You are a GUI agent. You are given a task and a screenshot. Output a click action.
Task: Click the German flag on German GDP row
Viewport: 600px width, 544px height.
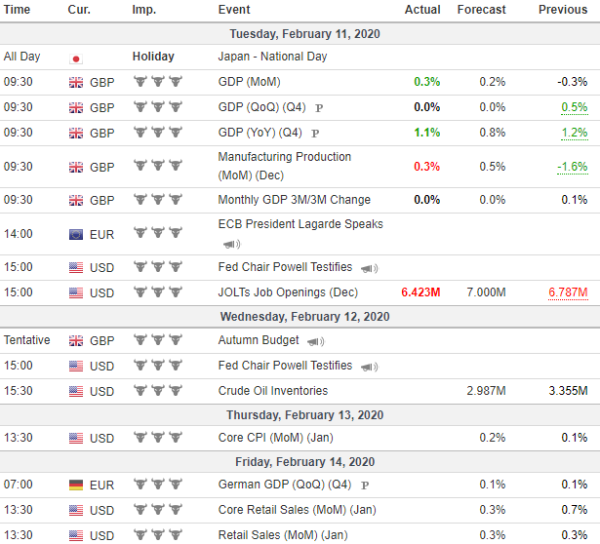[76, 485]
